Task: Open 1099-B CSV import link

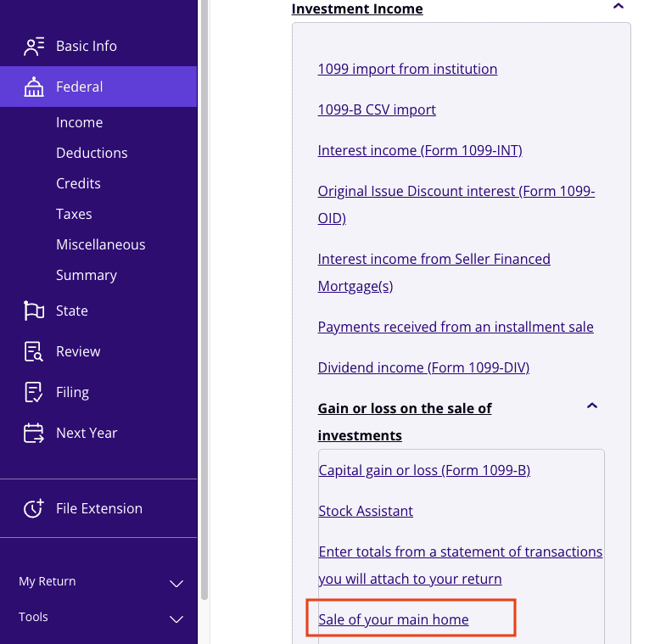Action: [x=377, y=109]
